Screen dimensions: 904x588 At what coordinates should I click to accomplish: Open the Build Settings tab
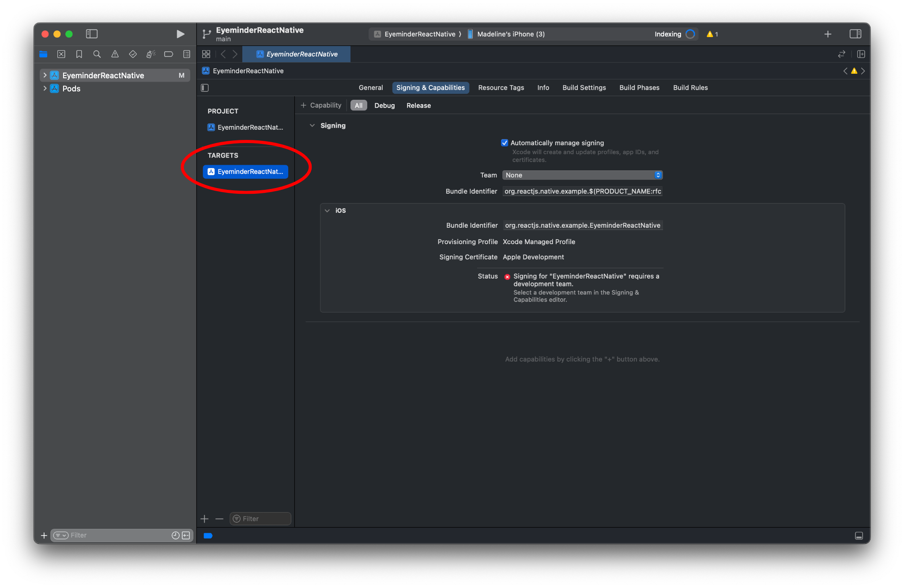point(584,88)
